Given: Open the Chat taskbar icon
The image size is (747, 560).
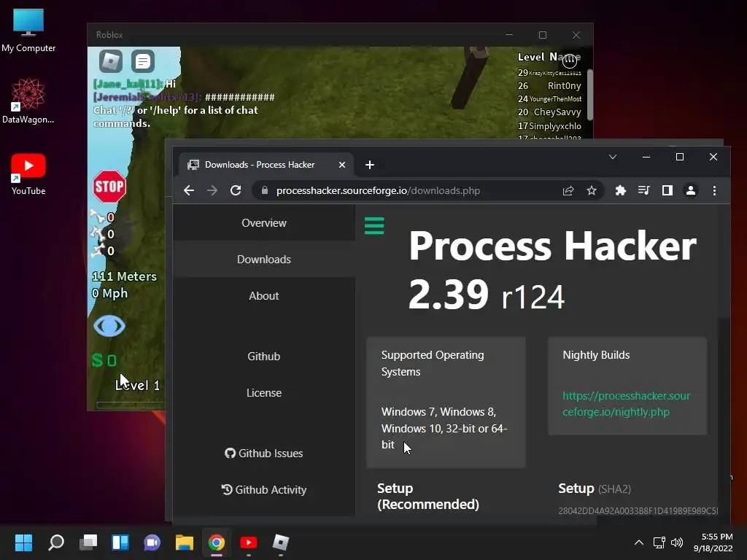Looking at the screenshot, I should (x=152, y=542).
